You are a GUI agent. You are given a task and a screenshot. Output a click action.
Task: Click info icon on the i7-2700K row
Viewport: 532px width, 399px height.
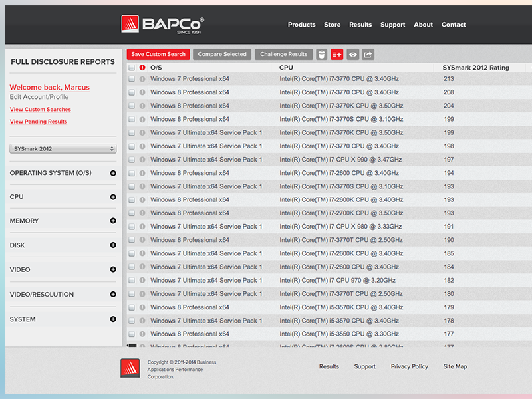pos(142,213)
